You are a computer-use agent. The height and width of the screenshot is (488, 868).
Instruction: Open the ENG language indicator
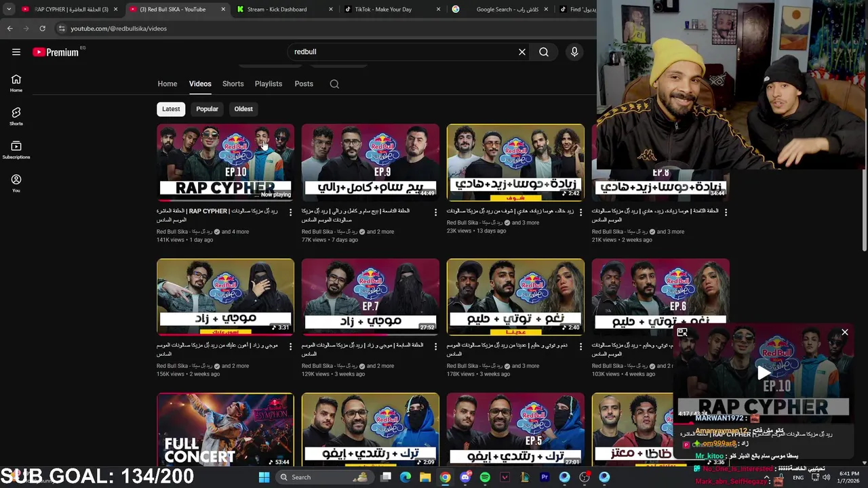coord(798,477)
